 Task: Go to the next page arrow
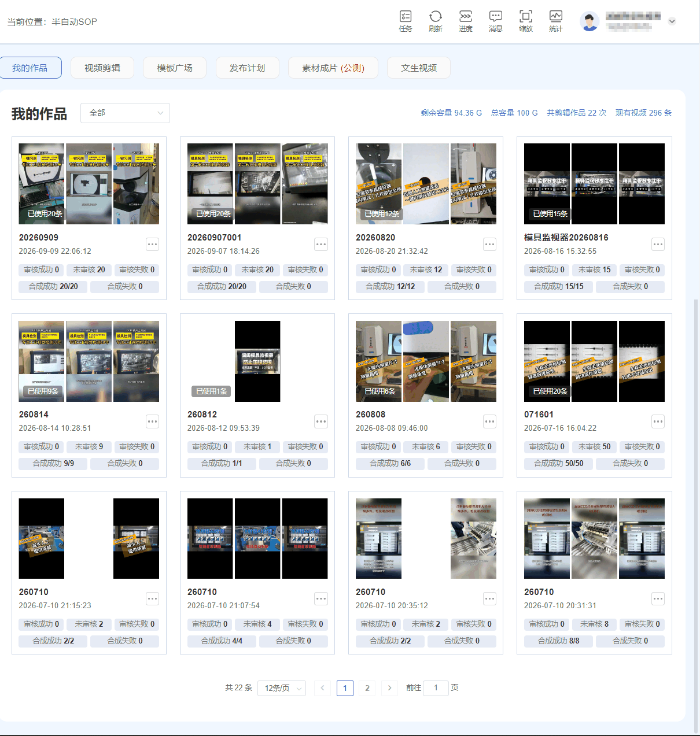[389, 688]
